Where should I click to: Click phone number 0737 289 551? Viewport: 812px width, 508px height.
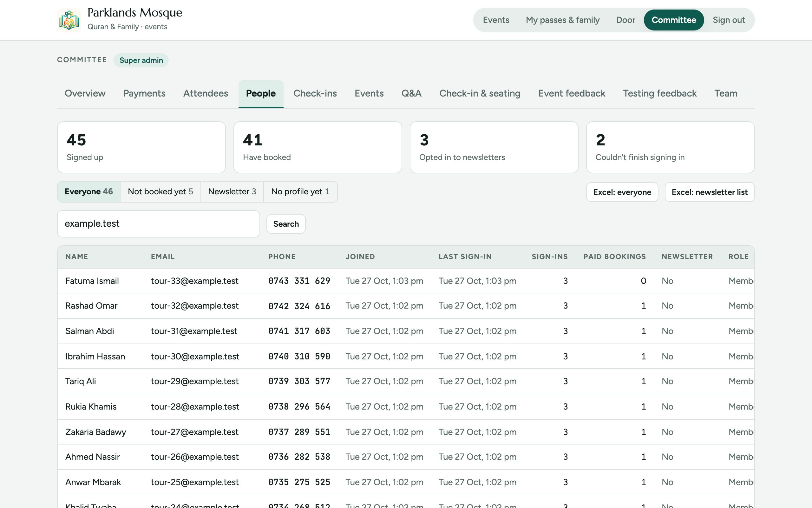(299, 432)
